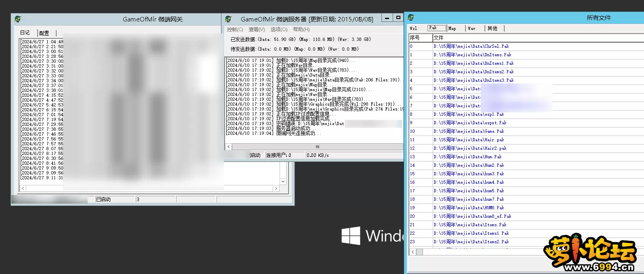Switch to the 日记 tab in gateway window
Screen dimensions: 644x274
coord(25,33)
